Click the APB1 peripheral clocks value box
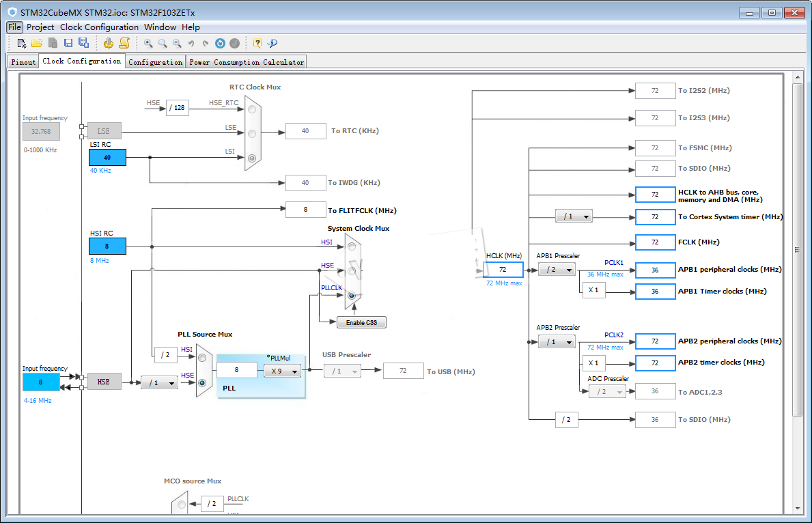 click(655, 270)
